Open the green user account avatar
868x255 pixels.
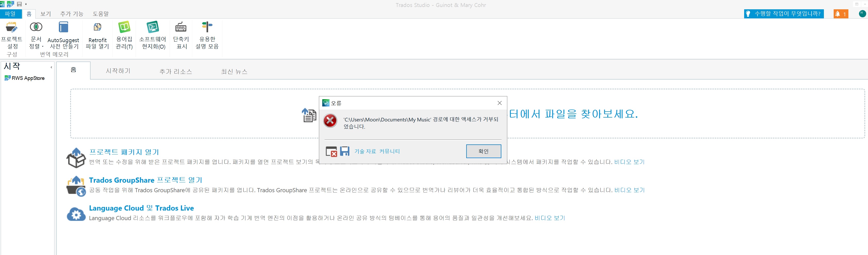(862, 13)
